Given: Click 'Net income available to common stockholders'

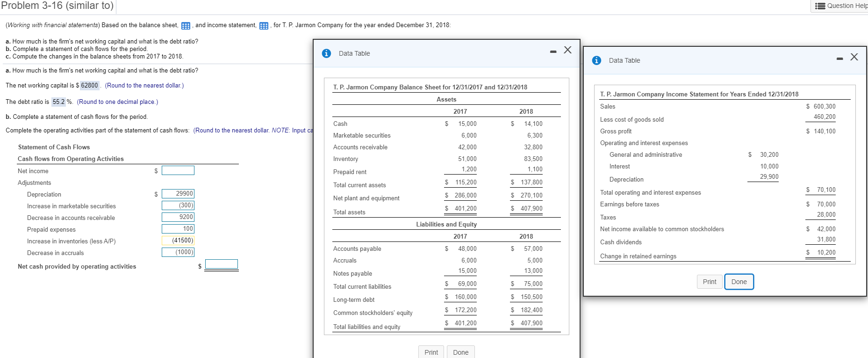Looking at the screenshot, I should pyautogui.click(x=662, y=229).
